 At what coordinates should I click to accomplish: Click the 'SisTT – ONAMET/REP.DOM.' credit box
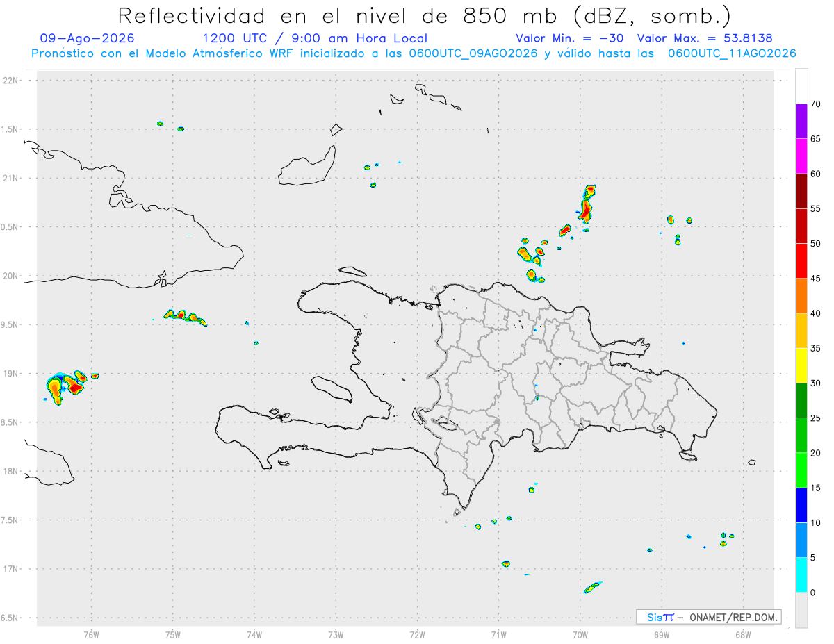click(x=709, y=617)
